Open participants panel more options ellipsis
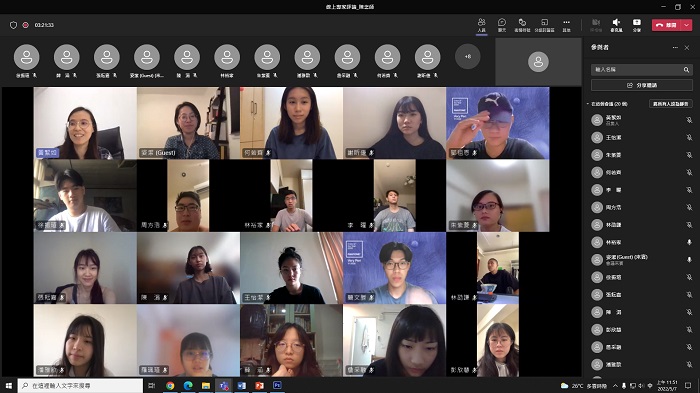This screenshot has width=700, height=393. pyautogui.click(x=675, y=47)
